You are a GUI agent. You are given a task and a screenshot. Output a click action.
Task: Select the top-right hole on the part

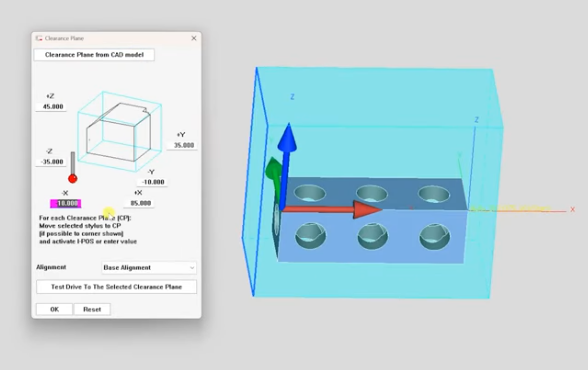coord(434,195)
